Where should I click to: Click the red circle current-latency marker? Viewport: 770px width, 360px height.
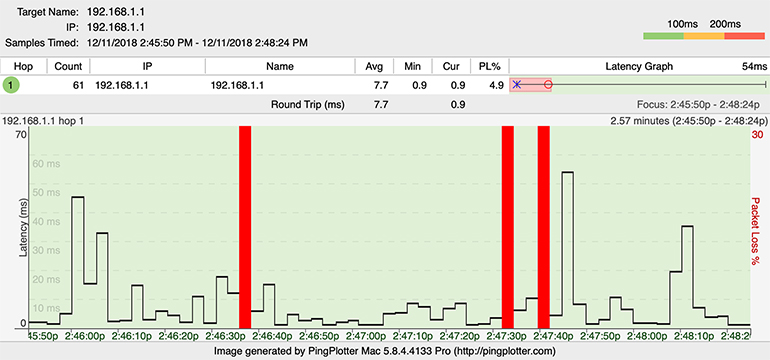click(549, 85)
